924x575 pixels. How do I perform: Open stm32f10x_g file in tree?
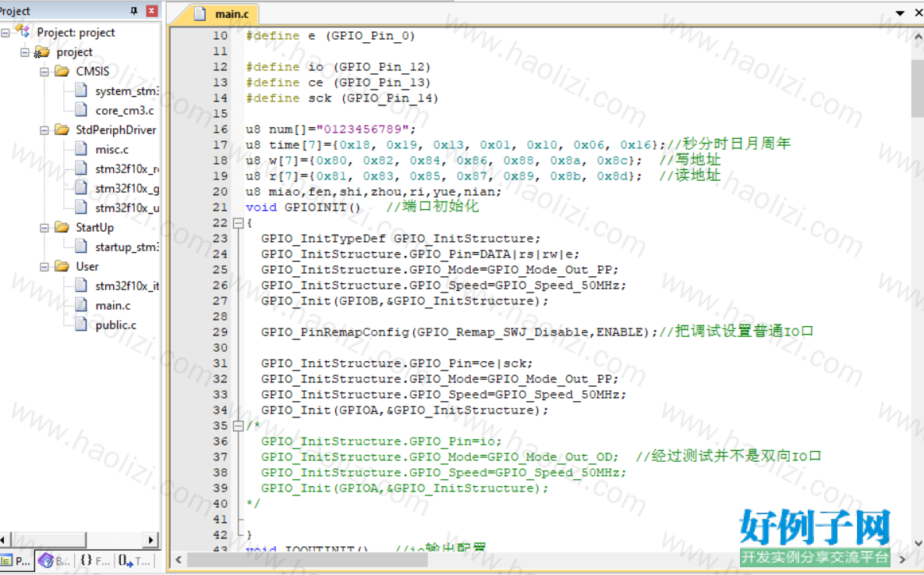(126, 189)
